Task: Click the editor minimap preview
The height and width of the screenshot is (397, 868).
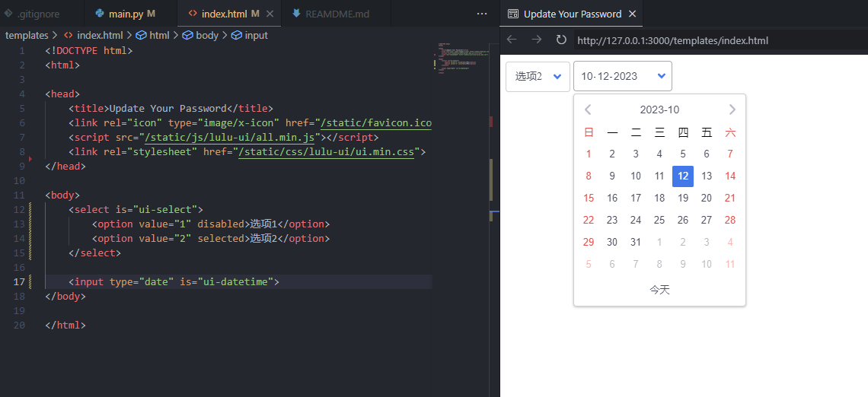Action: 461,58
